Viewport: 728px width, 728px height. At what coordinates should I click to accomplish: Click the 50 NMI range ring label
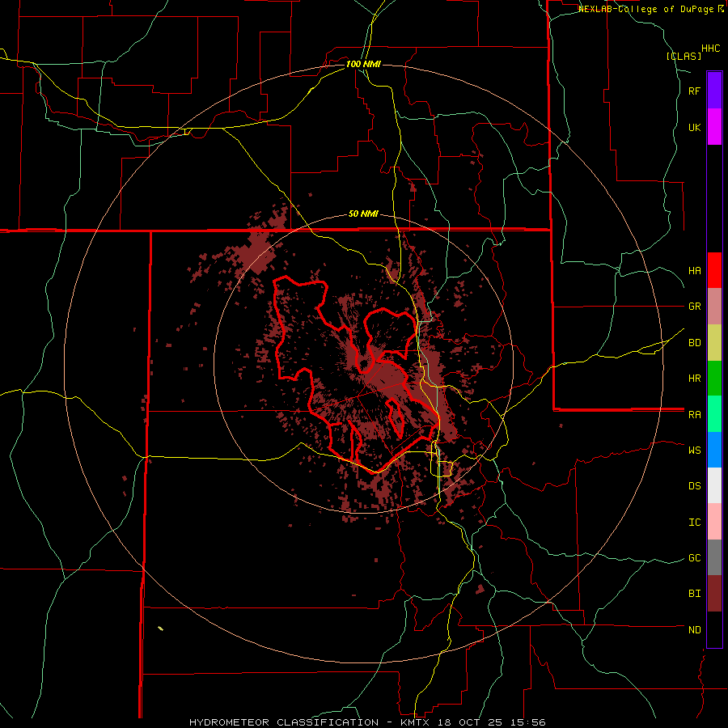pyautogui.click(x=363, y=214)
